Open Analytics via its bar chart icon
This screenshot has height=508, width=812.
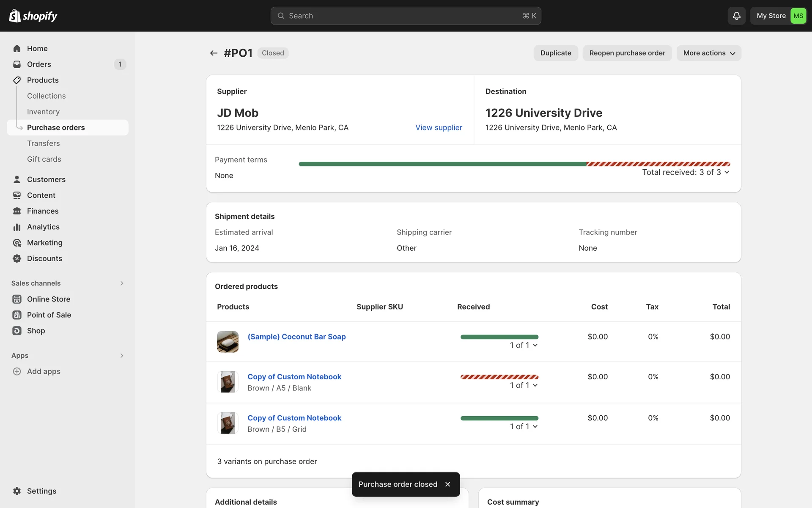pyautogui.click(x=17, y=227)
